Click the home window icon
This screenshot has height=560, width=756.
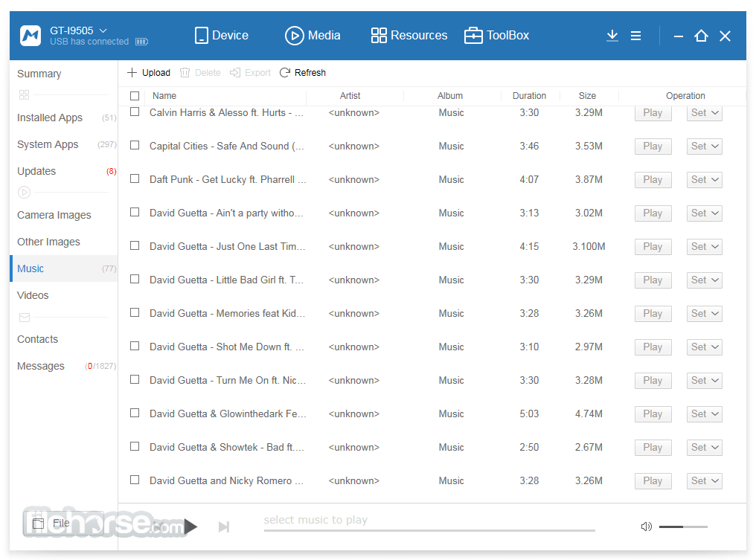[x=701, y=36]
